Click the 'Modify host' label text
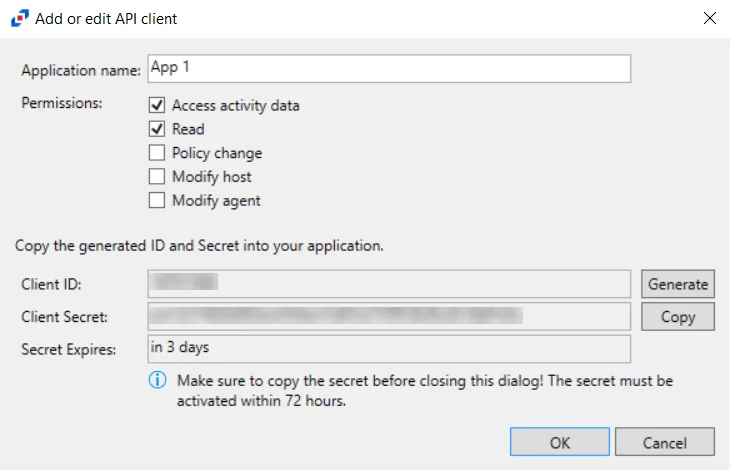 [x=212, y=177]
